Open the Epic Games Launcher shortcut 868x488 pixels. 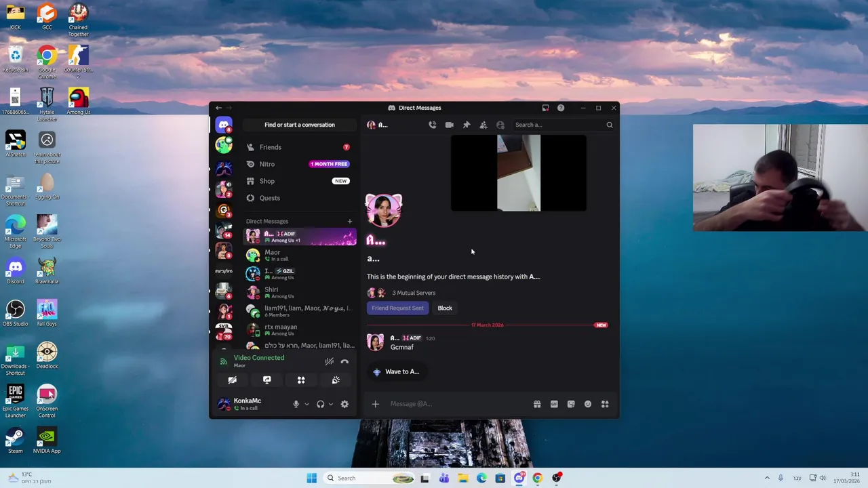[x=15, y=401]
